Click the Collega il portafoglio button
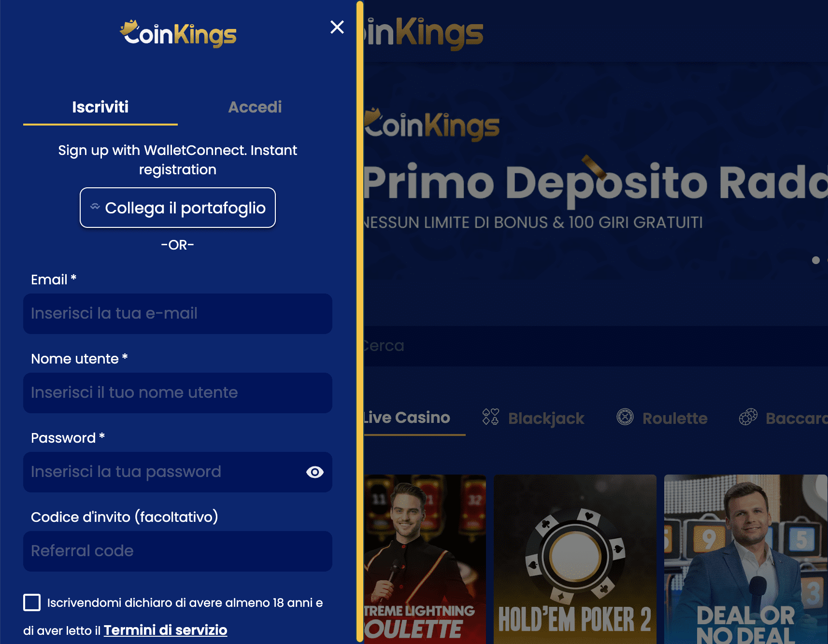The height and width of the screenshot is (644, 828). (177, 208)
